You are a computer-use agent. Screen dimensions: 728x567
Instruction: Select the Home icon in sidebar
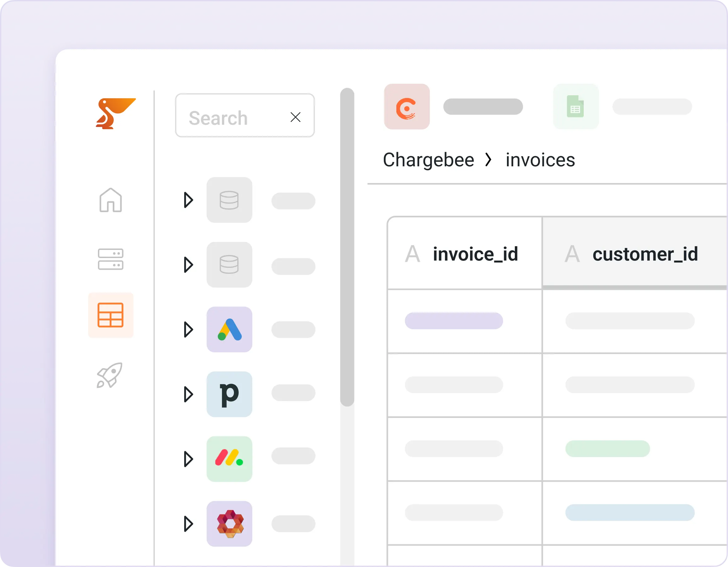point(110,200)
